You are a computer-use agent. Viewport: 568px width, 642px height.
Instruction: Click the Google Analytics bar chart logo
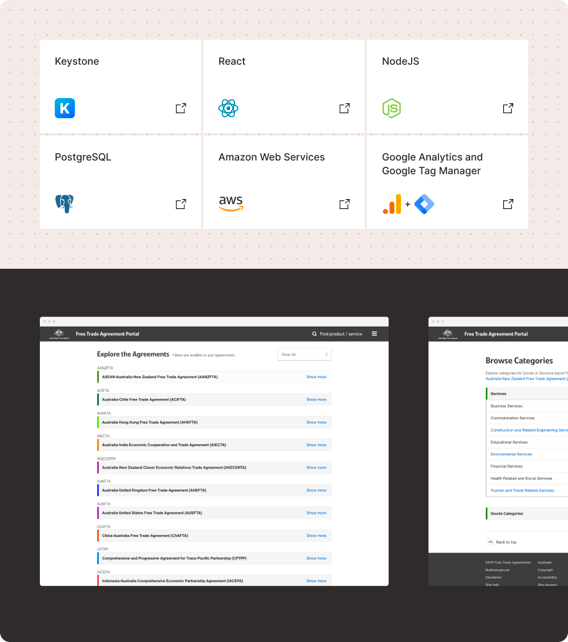click(x=392, y=204)
